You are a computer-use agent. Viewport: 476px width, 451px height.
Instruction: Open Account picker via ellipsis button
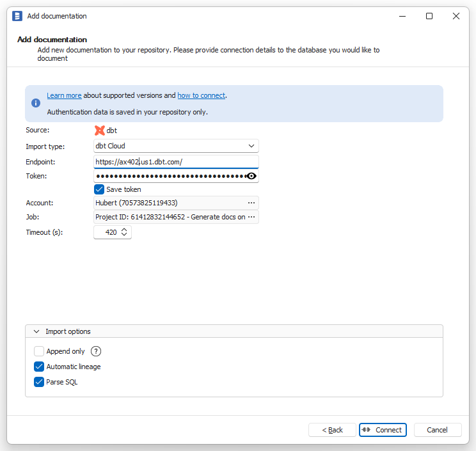point(251,203)
